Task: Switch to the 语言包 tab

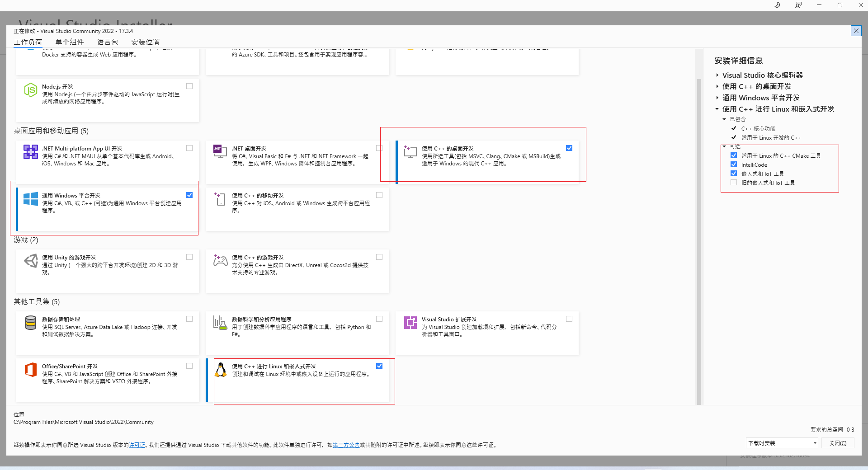Action: coord(108,42)
